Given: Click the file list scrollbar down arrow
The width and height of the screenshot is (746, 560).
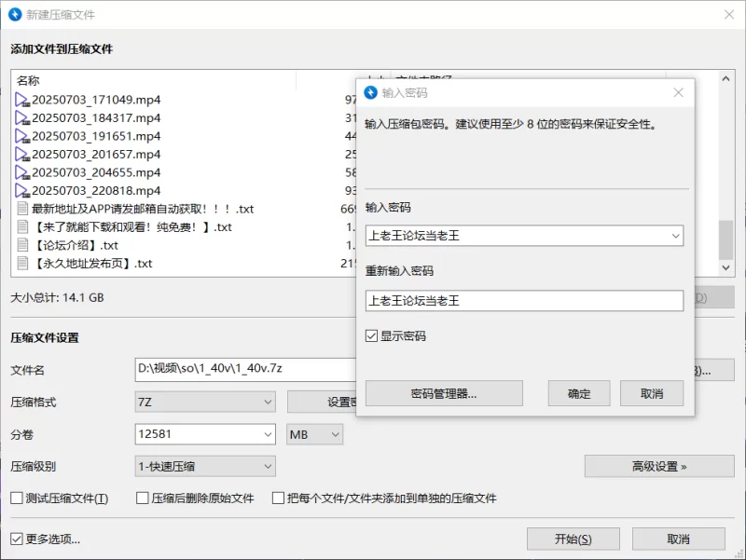Looking at the screenshot, I should 725,267.
